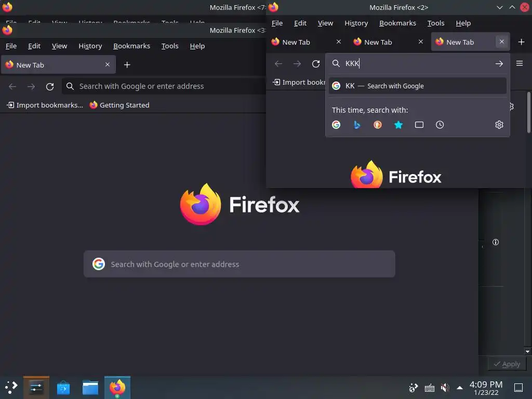Screen dimensions: 532x399
Task: Click back arrow in Firefox <2> window
Action: (x=278, y=64)
